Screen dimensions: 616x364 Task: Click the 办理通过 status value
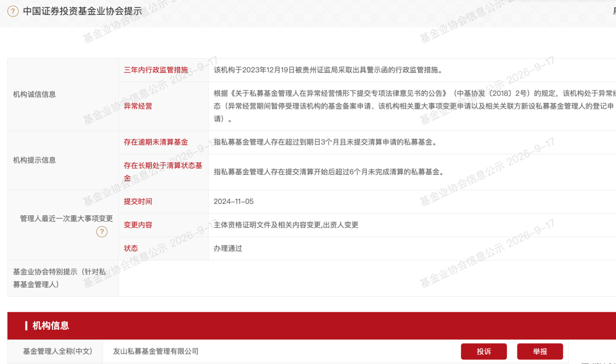(x=228, y=248)
